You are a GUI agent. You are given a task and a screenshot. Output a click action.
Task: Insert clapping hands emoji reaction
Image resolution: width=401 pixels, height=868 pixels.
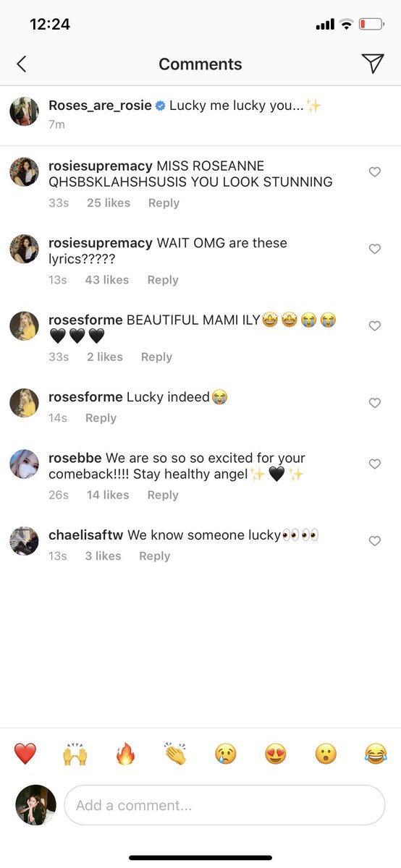175,754
